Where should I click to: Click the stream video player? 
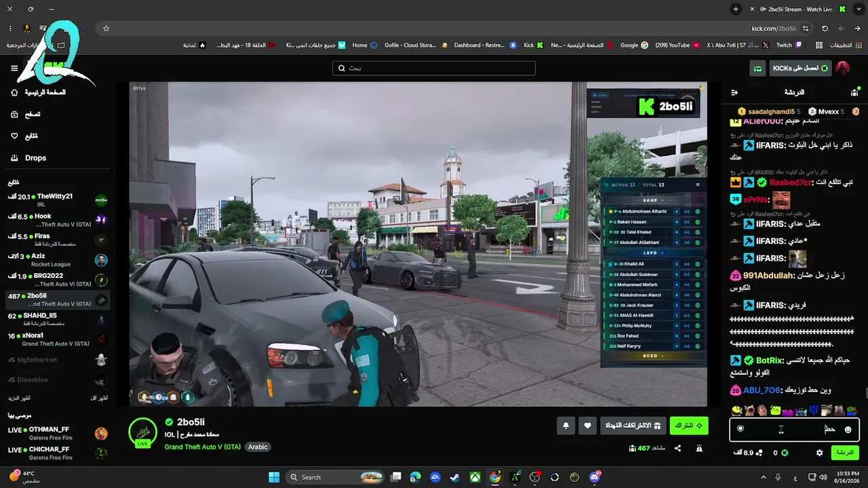coord(418,245)
